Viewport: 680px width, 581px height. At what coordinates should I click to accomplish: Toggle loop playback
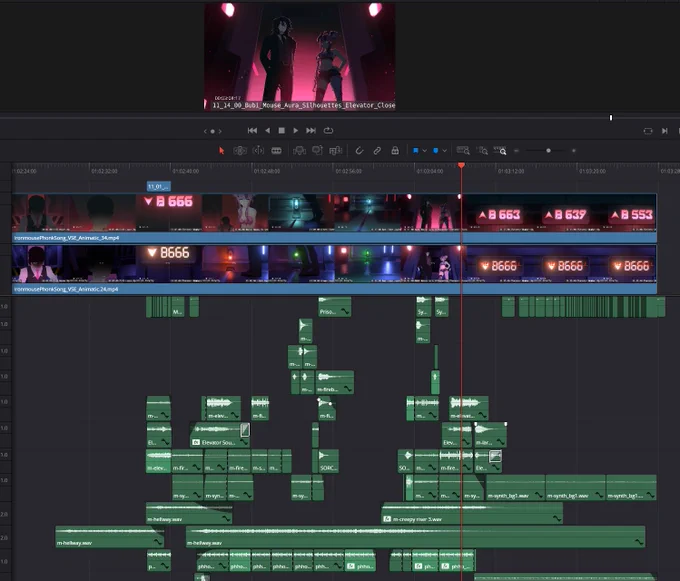(328, 131)
